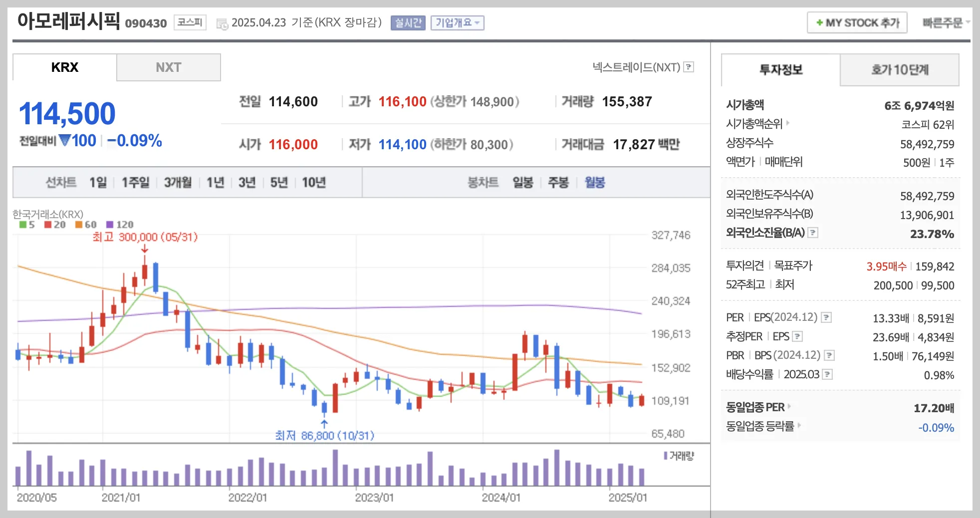Screen dimensions: 980x518
Task: Click the 상장주식수 value 58,492,759
Action: click(x=927, y=145)
